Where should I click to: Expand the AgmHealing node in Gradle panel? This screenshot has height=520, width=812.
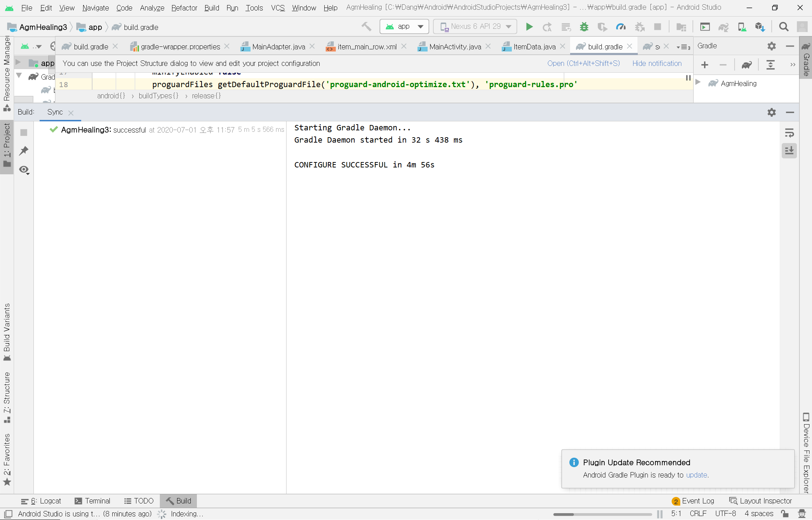point(698,83)
